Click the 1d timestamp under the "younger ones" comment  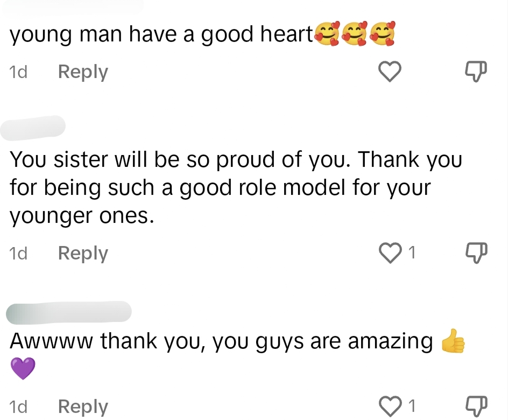18,253
